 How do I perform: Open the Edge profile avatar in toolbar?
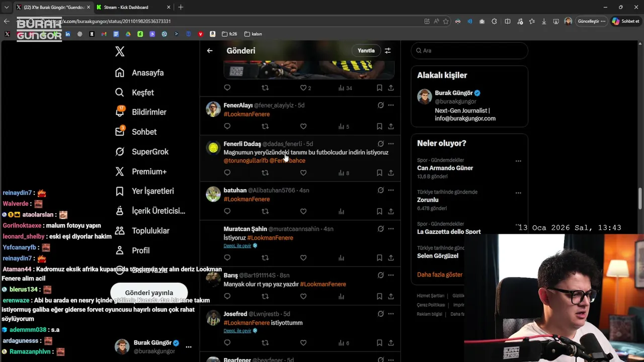tap(568, 22)
